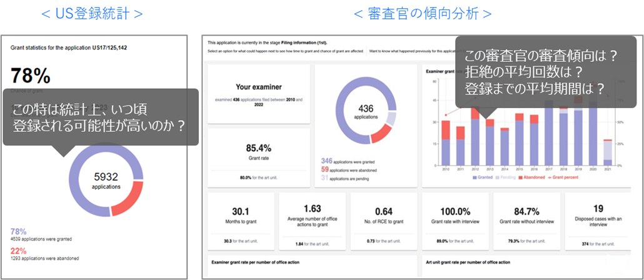Open the 100.0% grant rate with interview card

[455, 221]
